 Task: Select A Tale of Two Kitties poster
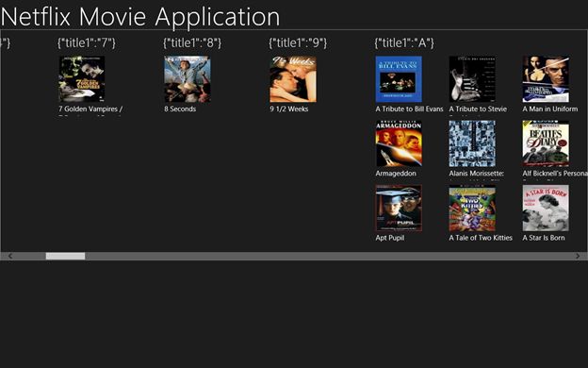click(472, 208)
